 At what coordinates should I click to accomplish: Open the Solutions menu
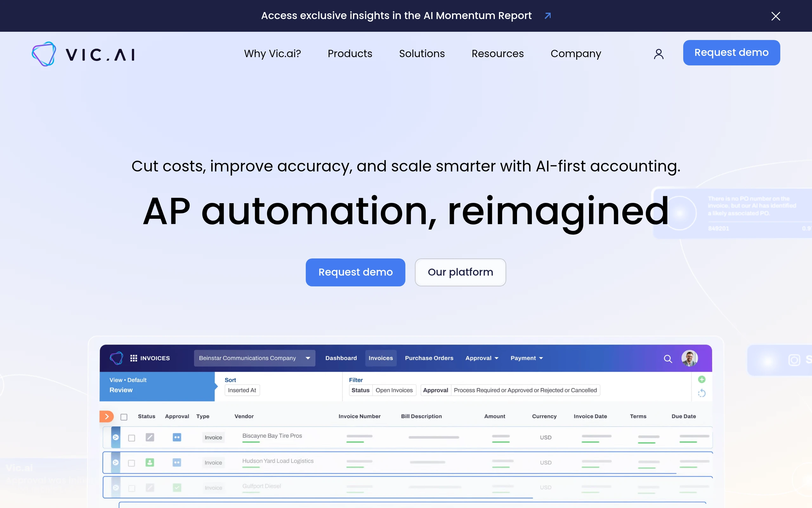click(x=422, y=54)
